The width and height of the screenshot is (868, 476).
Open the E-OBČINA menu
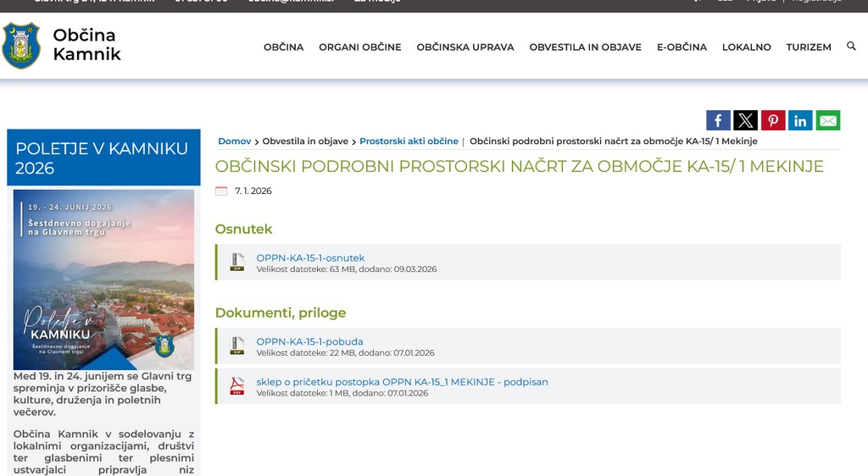click(x=682, y=47)
